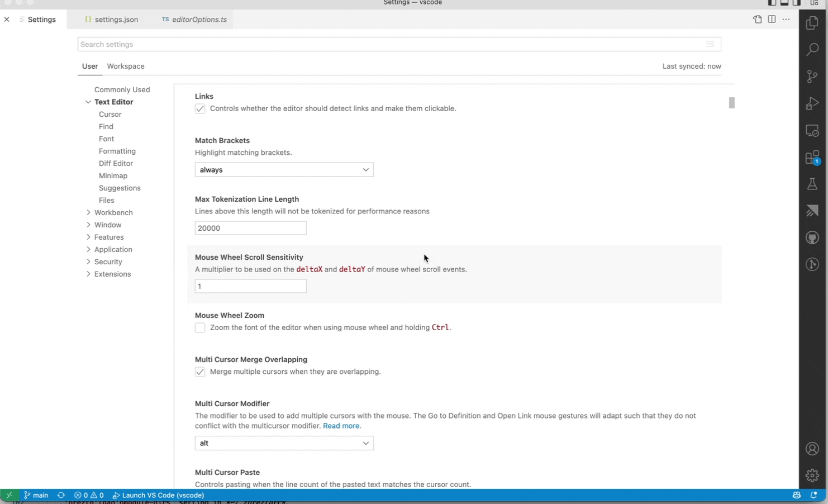Go to the Formatting settings category

tap(117, 151)
